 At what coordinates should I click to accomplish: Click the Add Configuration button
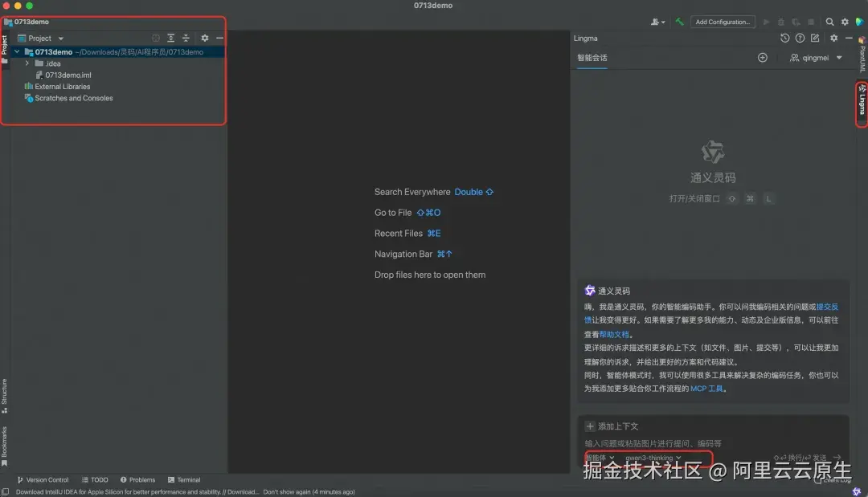pos(723,22)
